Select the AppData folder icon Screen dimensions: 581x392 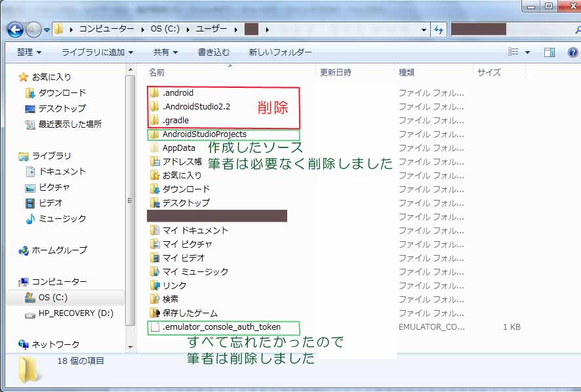tap(155, 148)
